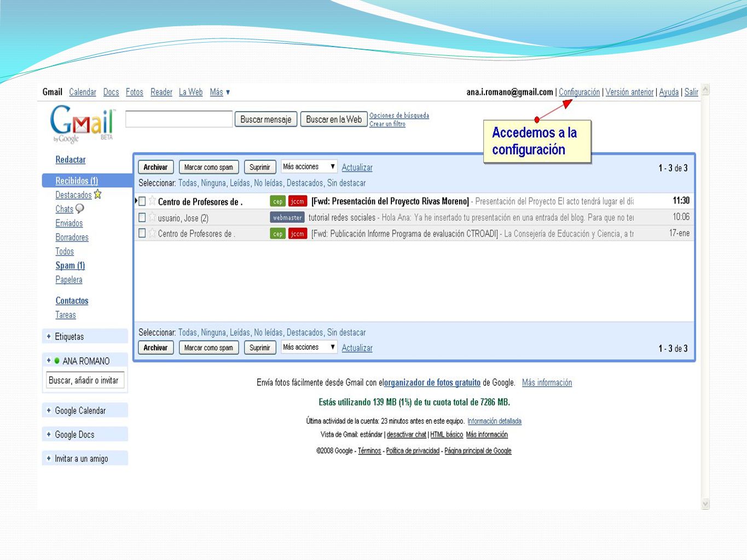Click the star icon next to Destacados
This screenshot has width=747, height=560.
(97, 194)
